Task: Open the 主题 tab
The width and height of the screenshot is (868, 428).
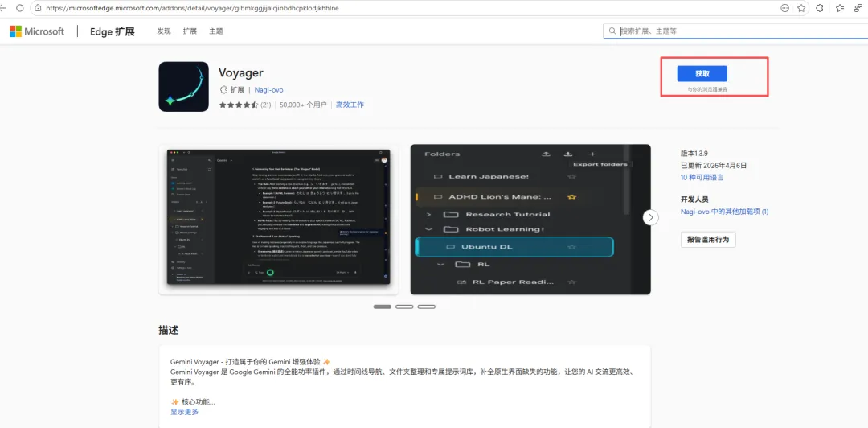Action: [x=216, y=31]
